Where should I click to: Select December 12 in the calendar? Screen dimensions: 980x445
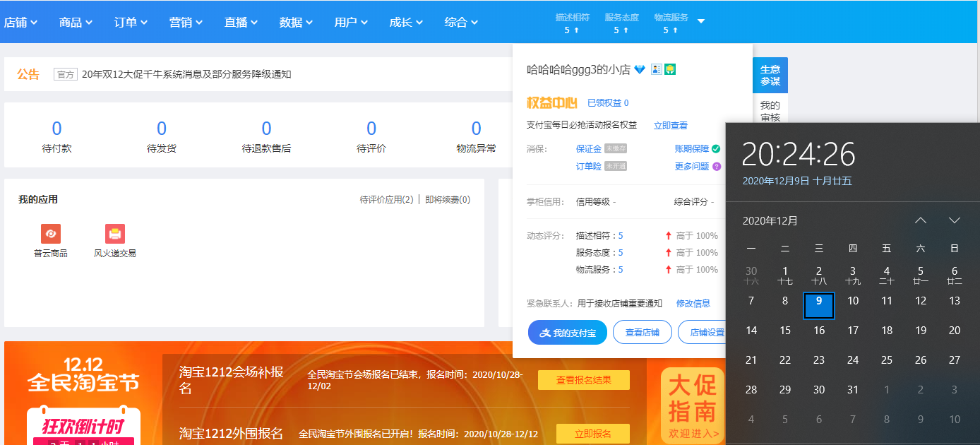click(x=921, y=301)
